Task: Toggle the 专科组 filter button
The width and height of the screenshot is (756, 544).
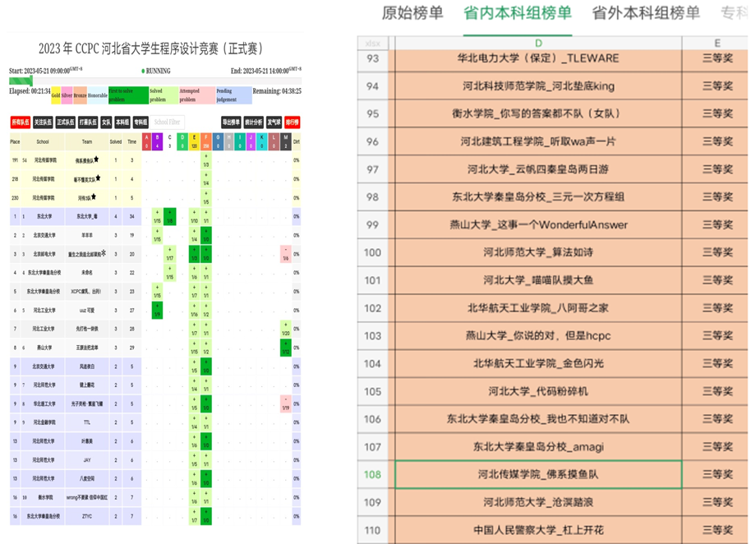Action: coord(141,122)
